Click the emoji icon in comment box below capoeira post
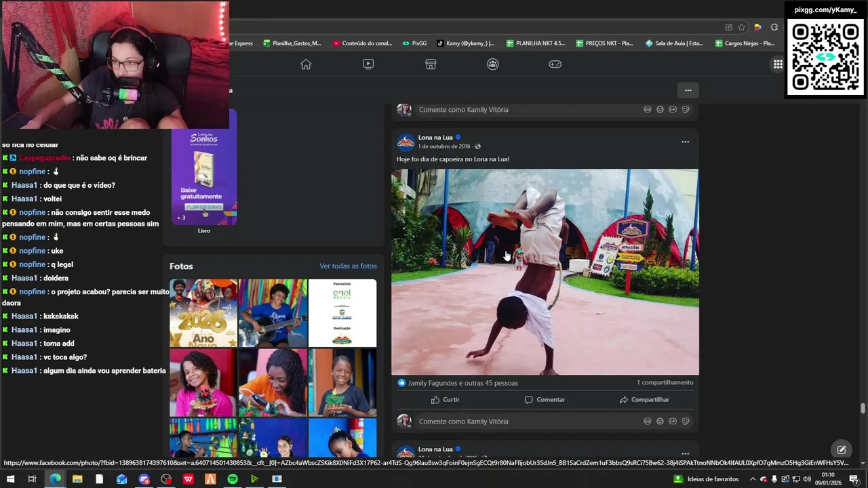 click(x=660, y=422)
